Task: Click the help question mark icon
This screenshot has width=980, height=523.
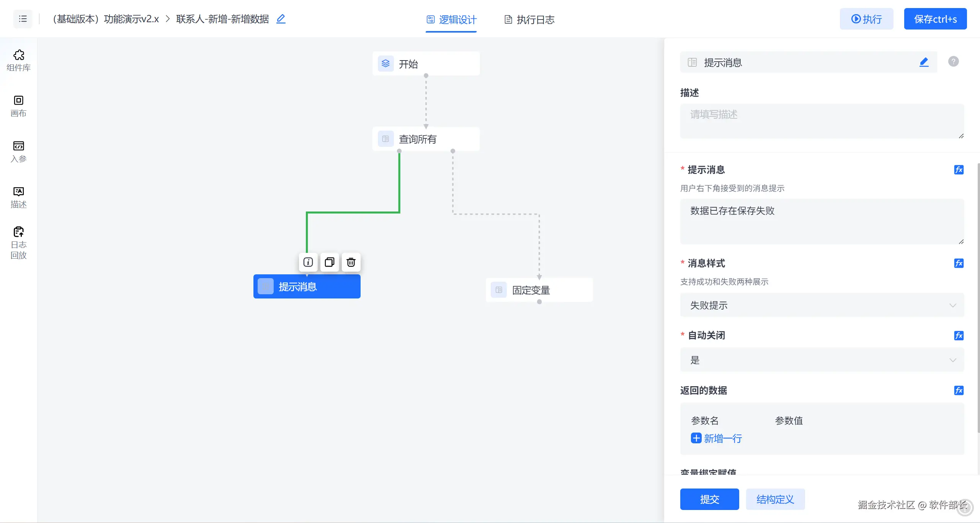Action: pos(953,61)
